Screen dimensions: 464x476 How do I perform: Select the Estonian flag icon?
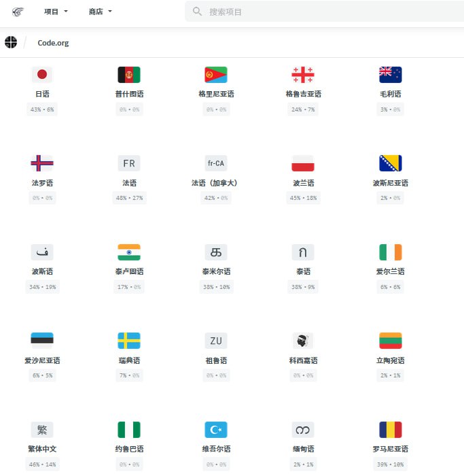click(x=42, y=341)
